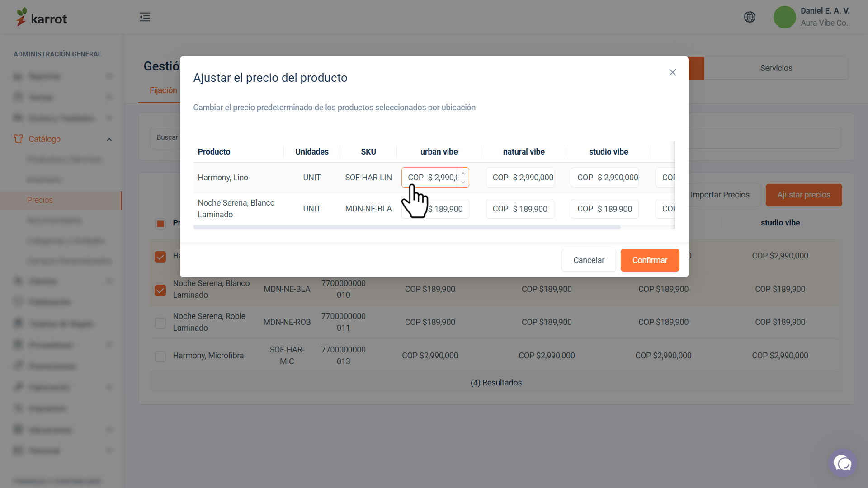This screenshot has width=868, height=488.
Task: Open the green user avatar
Action: point(784,17)
